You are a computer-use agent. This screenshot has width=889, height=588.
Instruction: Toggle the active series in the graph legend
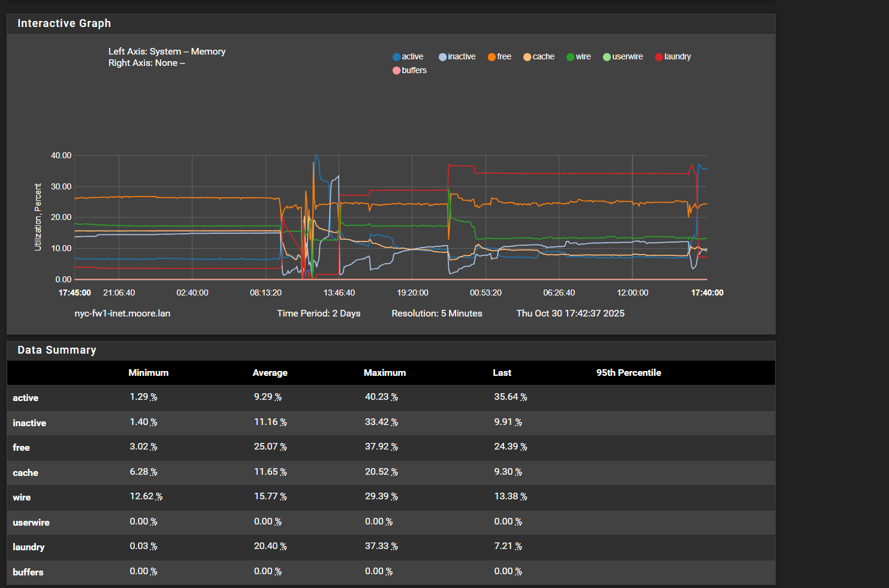[408, 57]
